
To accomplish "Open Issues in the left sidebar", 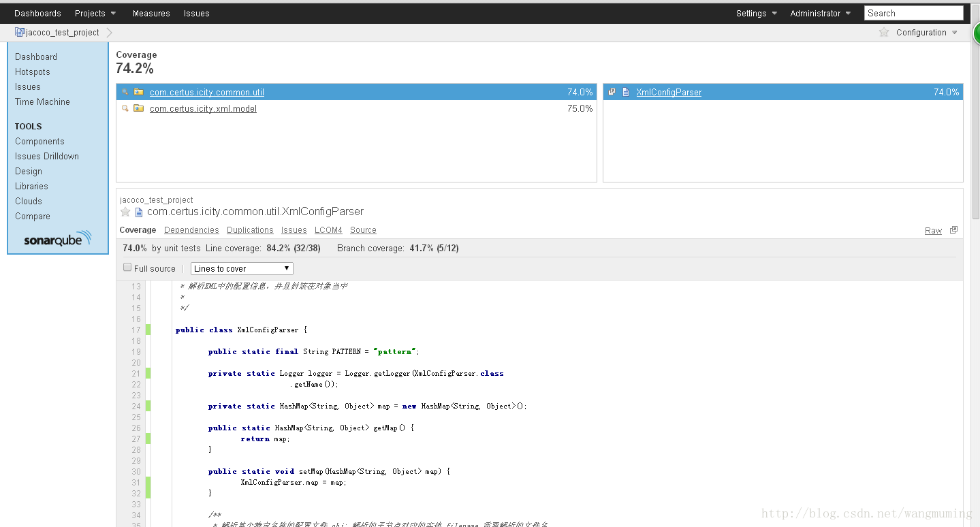I will 28,86.
